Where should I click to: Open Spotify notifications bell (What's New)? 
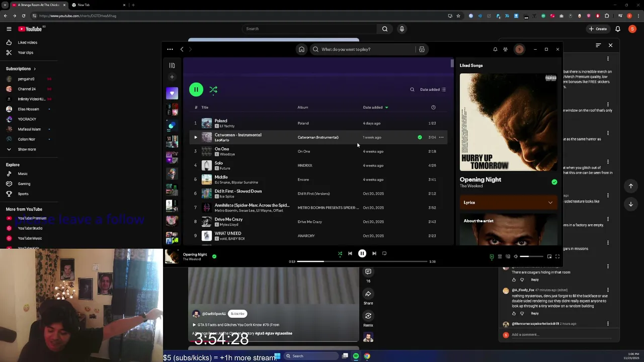pyautogui.click(x=495, y=49)
